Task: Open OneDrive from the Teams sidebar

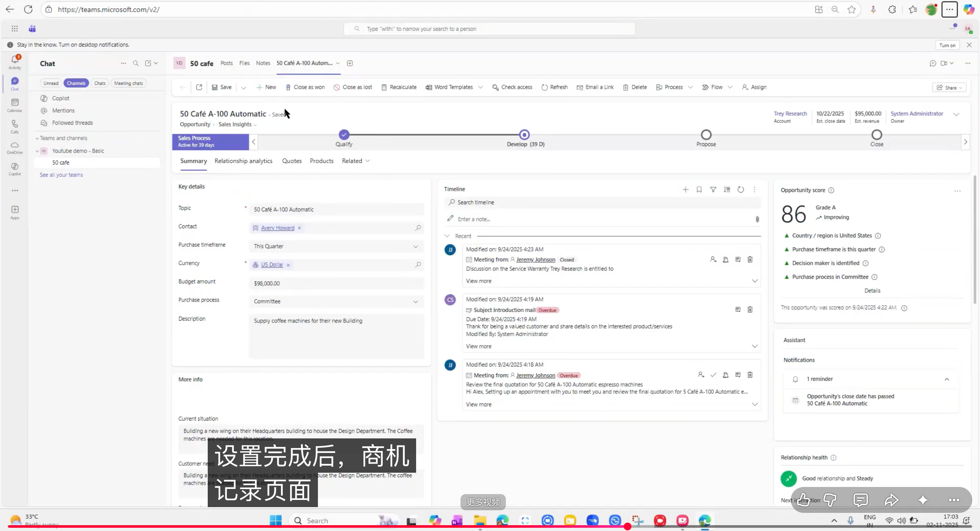Action: click(x=15, y=148)
